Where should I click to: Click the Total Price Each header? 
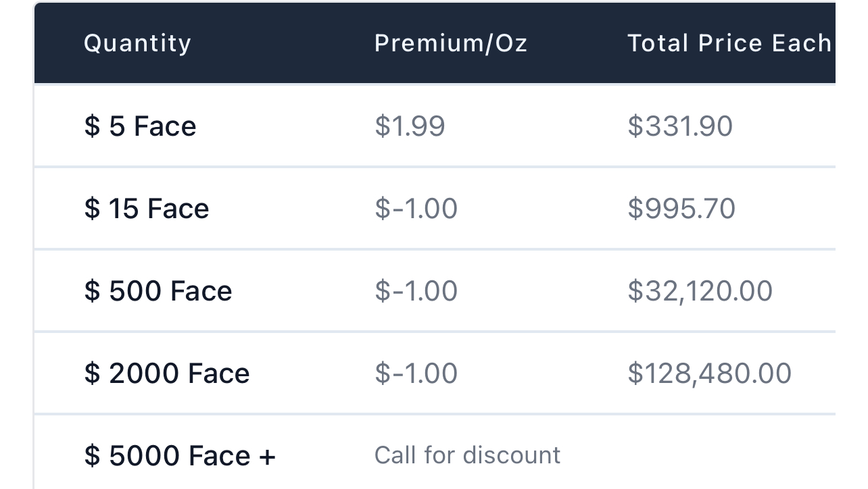click(x=729, y=43)
